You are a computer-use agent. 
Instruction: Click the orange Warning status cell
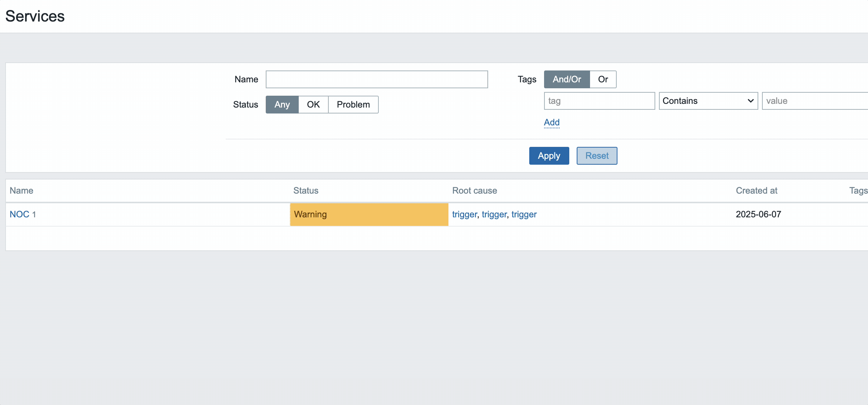click(x=369, y=214)
